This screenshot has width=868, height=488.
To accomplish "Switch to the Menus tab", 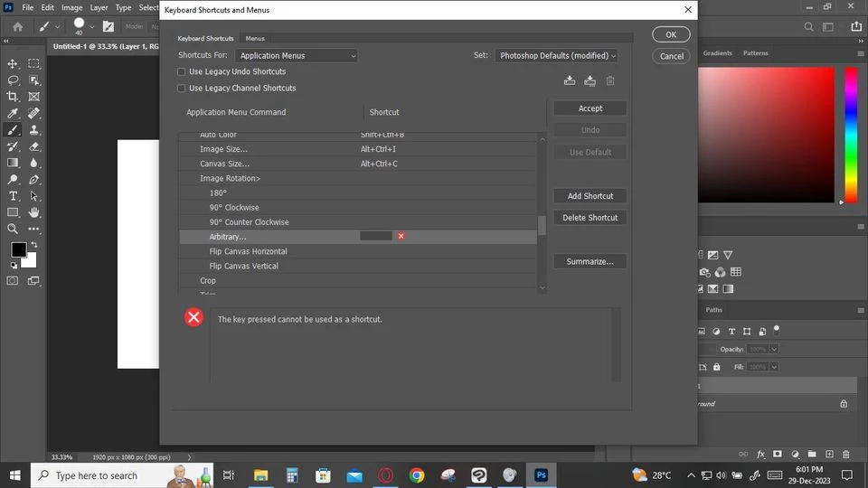I will (255, 38).
